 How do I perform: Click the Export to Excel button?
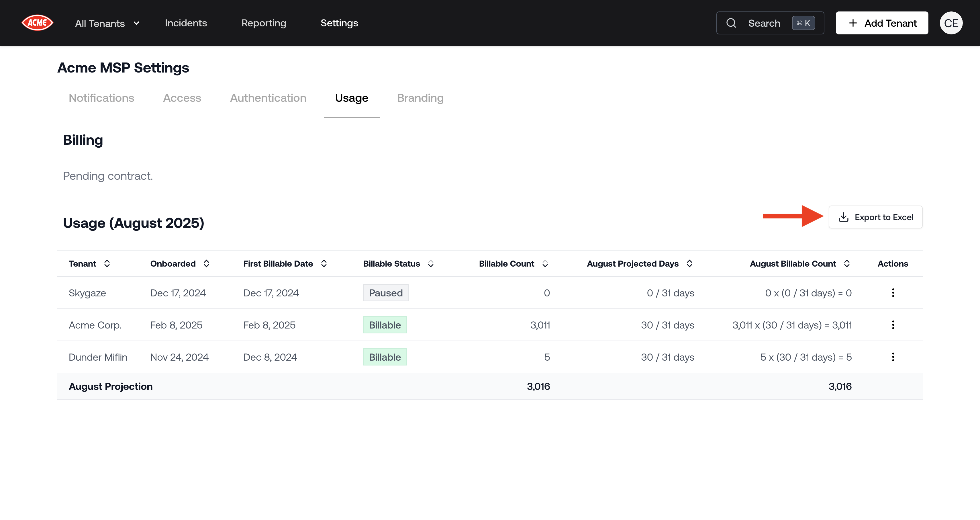875,217
